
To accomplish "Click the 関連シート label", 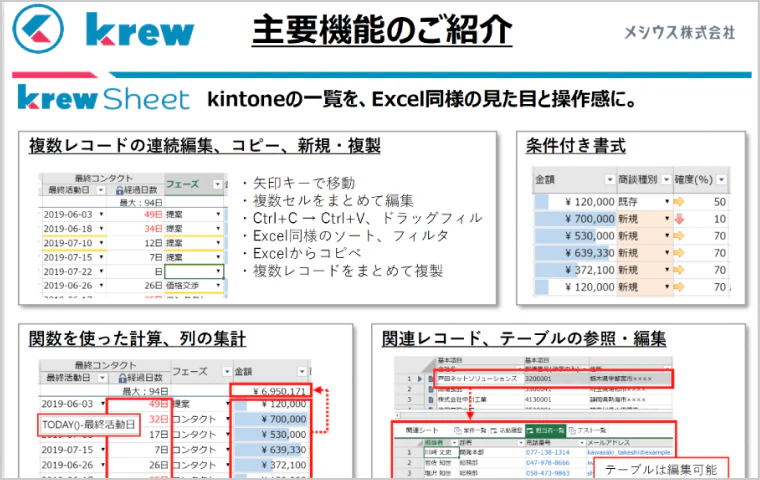I will [x=422, y=430].
